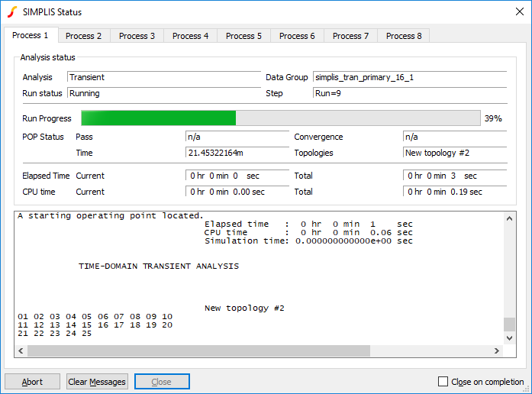Viewport: 532px width, 394px height.
Task: Abort the running simulation
Action: (32, 382)
